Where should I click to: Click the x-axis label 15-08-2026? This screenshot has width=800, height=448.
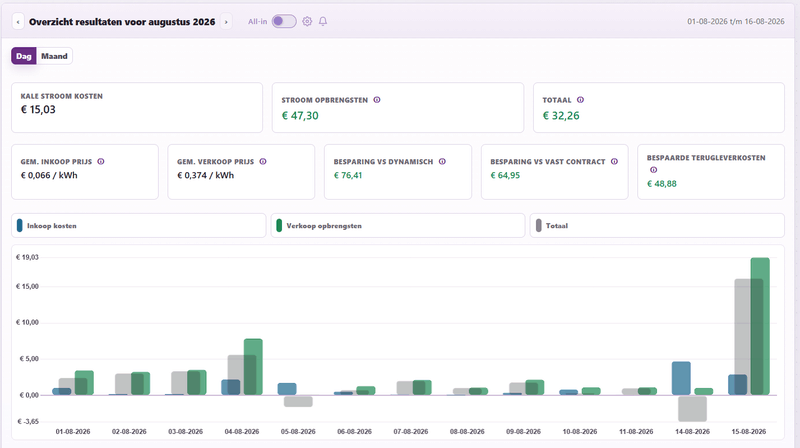point(748,432)
